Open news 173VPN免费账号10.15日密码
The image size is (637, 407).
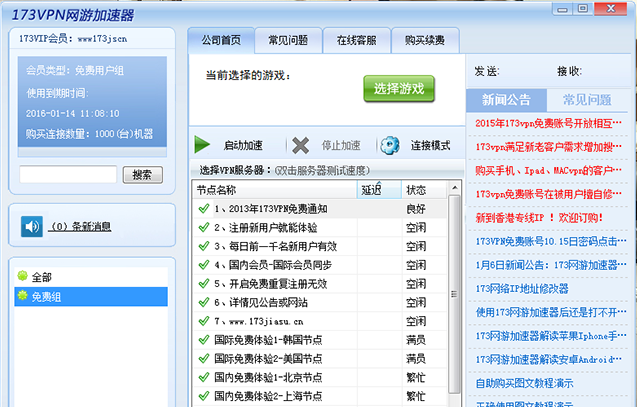click(551, 241)
